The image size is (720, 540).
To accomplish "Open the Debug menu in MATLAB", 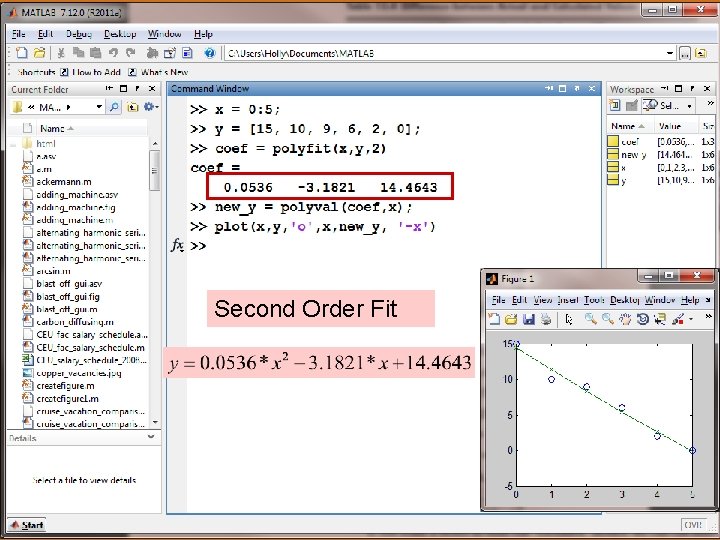I will (x=79, y=34).
